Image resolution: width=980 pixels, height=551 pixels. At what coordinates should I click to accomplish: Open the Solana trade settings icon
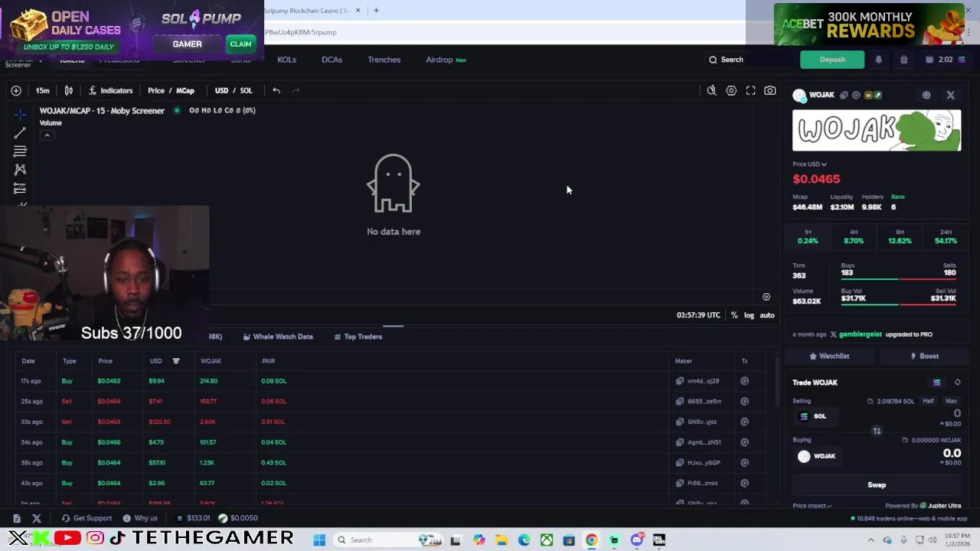[x=936, y=383]
